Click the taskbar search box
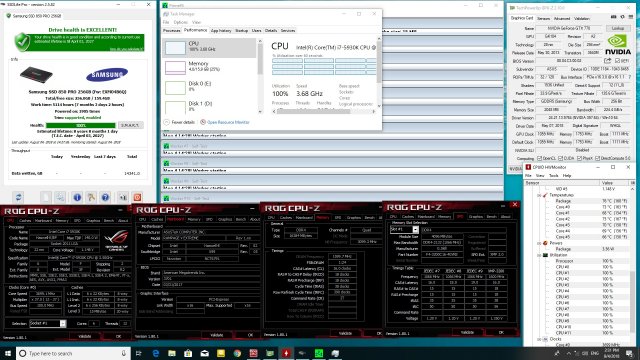Screen dimensions: 640x360 pyautogui.click(x=73, y=353)
